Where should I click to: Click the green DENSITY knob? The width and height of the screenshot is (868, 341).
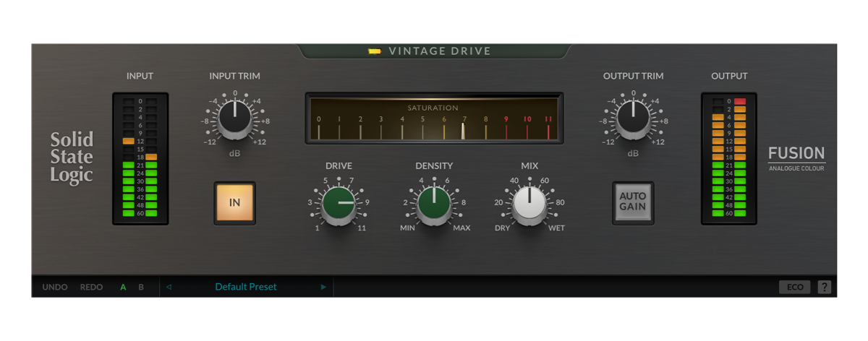(x=434, y=204)
